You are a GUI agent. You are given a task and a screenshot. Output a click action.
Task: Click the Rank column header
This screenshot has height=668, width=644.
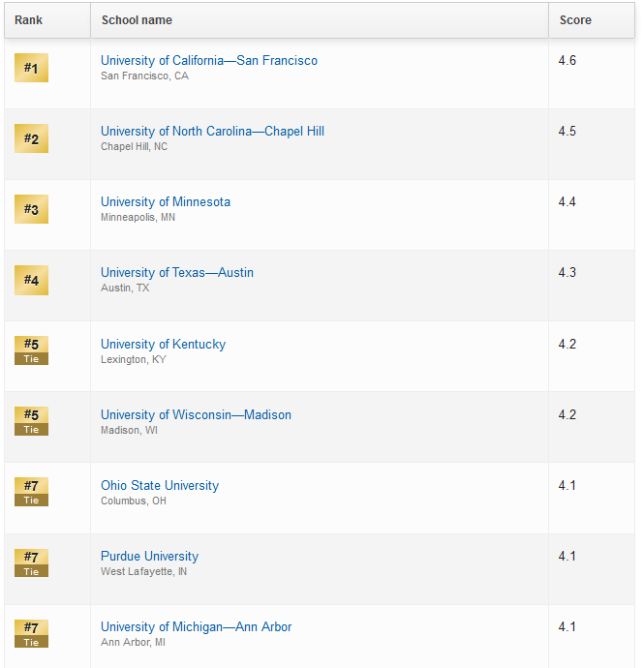[x=47, y=20]
